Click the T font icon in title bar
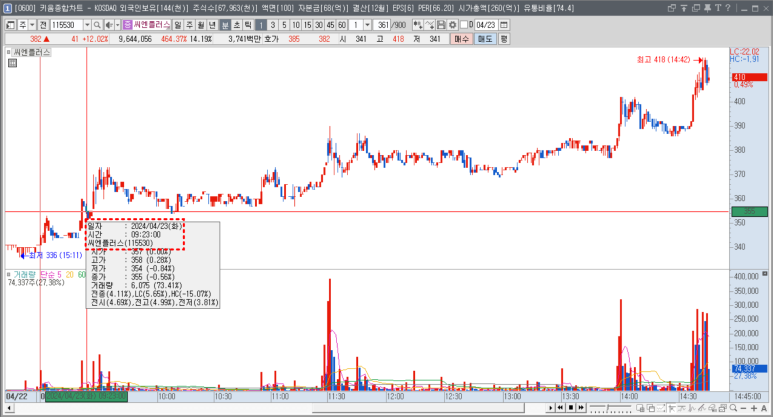The width and height of the screenshot is (773, 417). pyautogui.click(x=718, y=8)
